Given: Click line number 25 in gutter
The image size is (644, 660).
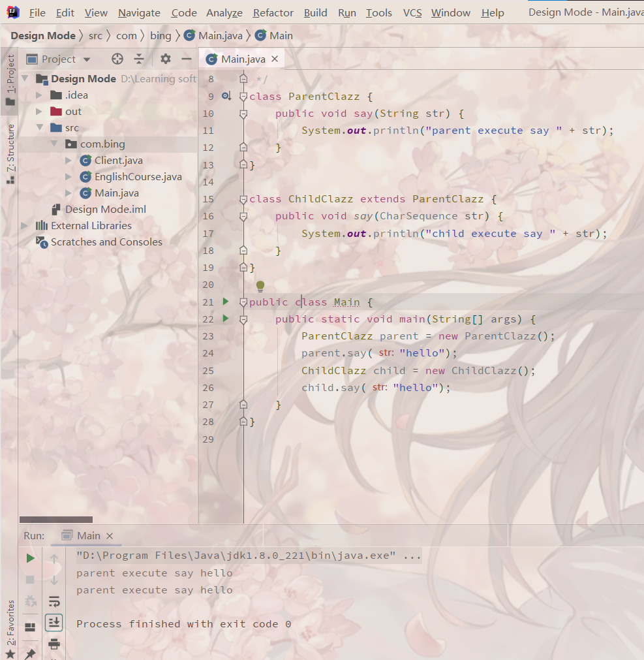Looking at the screenshot, I should point(208,371).
